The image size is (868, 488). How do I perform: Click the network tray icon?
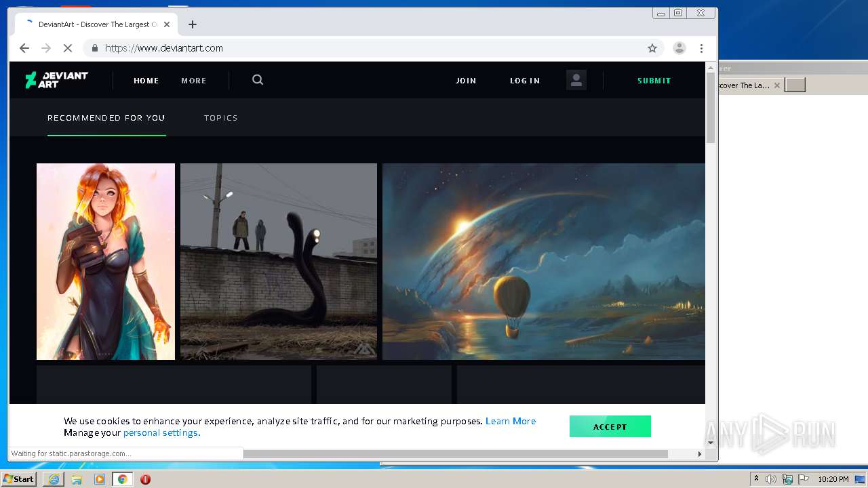pos(787,479)
